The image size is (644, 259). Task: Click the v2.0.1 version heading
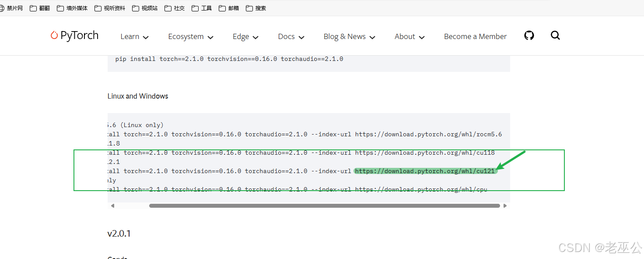point(119,234)
